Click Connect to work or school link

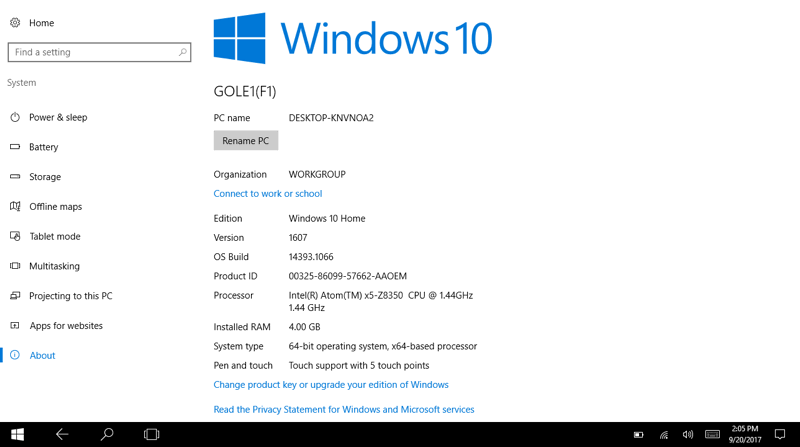tap(267, 194)
